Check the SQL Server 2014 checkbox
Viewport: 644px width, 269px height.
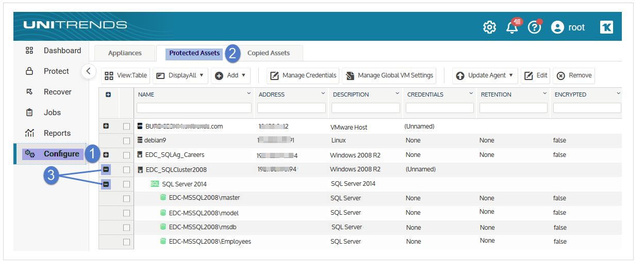(126, 184)
